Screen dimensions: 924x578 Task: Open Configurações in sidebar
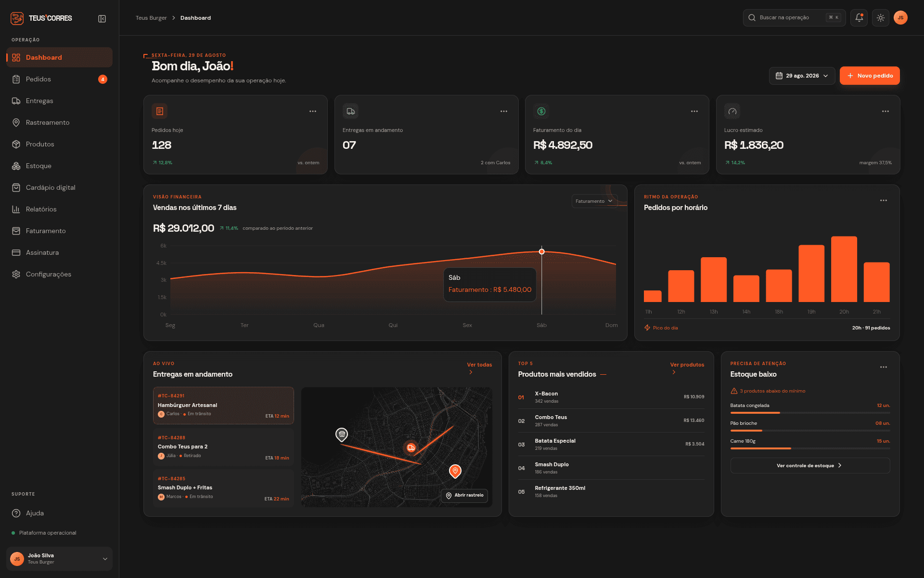tap(59, 274)
